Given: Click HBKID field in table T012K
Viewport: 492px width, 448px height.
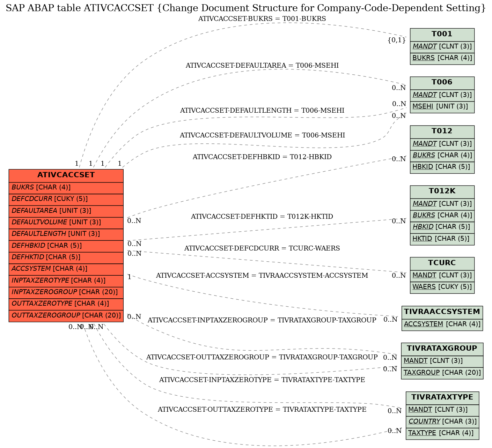Looking at the screenshot, I should point(442,227).
